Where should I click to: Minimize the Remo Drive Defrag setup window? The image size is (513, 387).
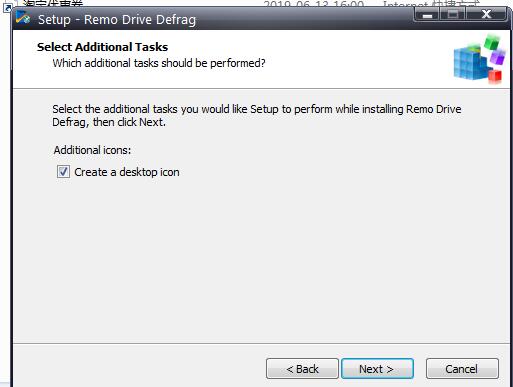[x=427, y=14]
